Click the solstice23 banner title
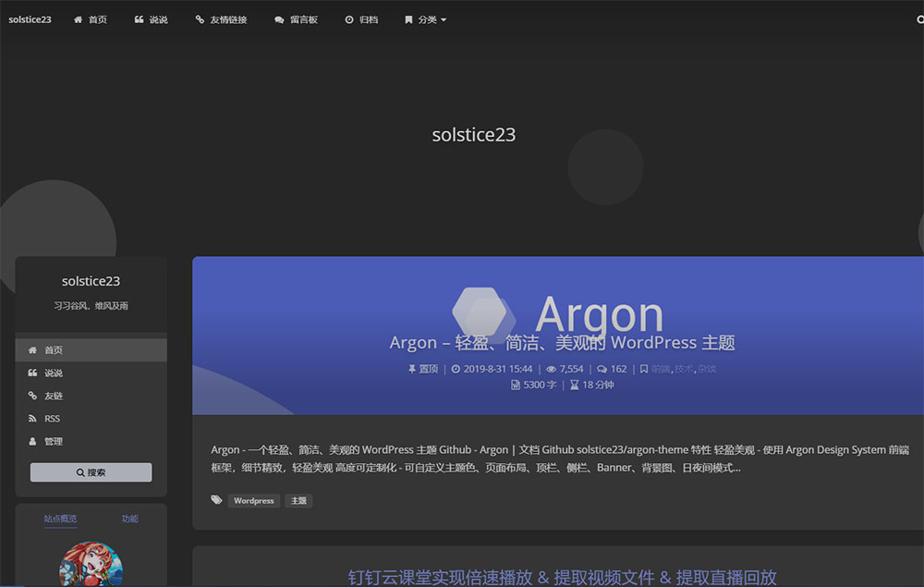The height and width of the screenshot is (587, 924). (474, 134)
